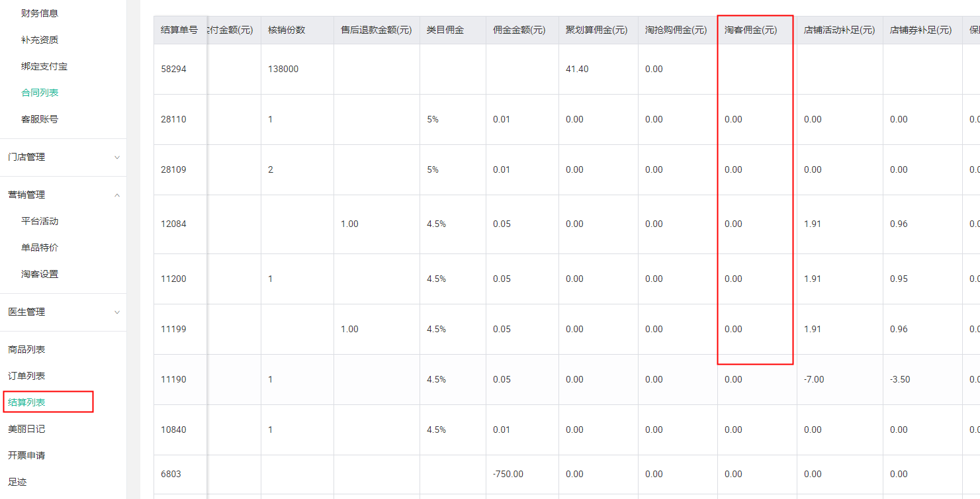The image size is (980, 499).
Task: Open 美丽日记 page
Action: click(26, 429)
